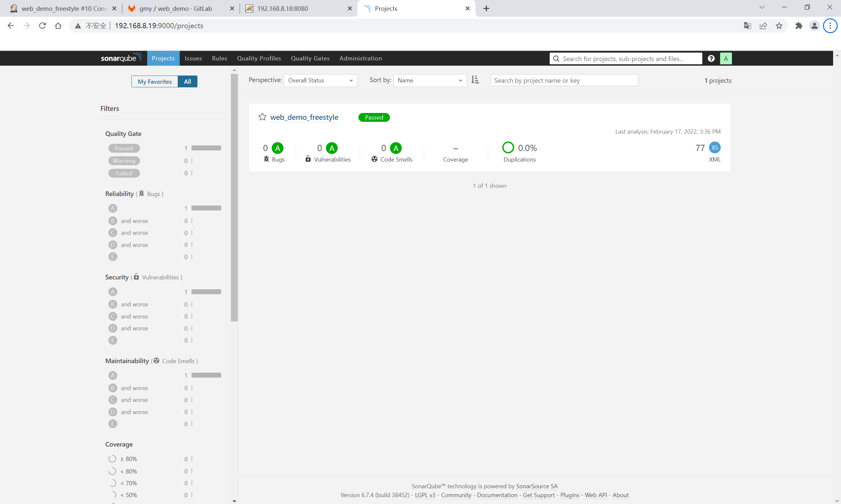This screenshot has width=841, height=504.
Task: Favorite web_demo_freestyle with the star icon
Action: click(262, 117)
